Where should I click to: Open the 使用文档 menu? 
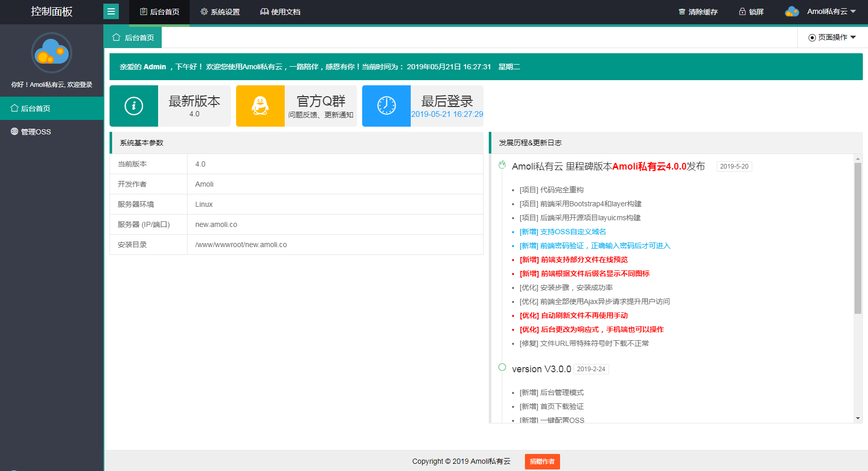tap(280, 11)
